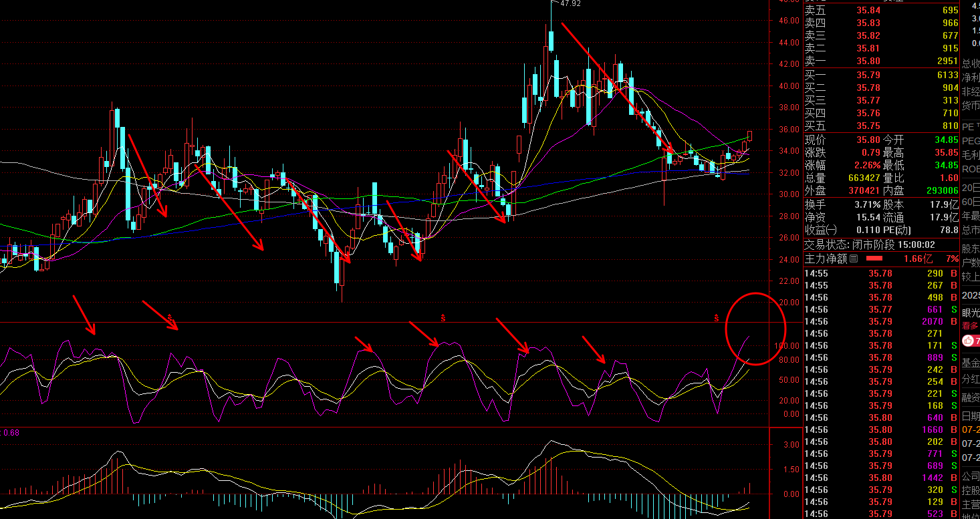The image size is (980, 519).
Task: Click the 主力净额 1.66亿 amount
Action: point(918,258)
